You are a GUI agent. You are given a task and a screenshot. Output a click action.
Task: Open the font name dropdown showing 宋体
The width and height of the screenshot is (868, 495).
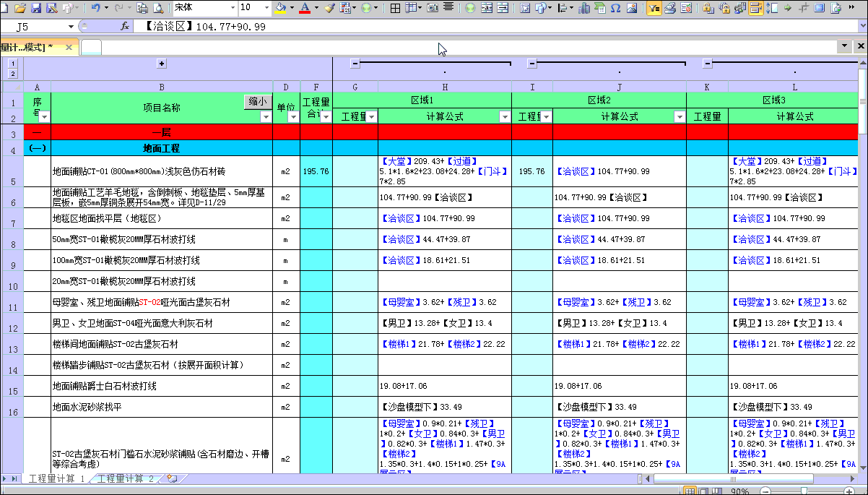(232, 8)
